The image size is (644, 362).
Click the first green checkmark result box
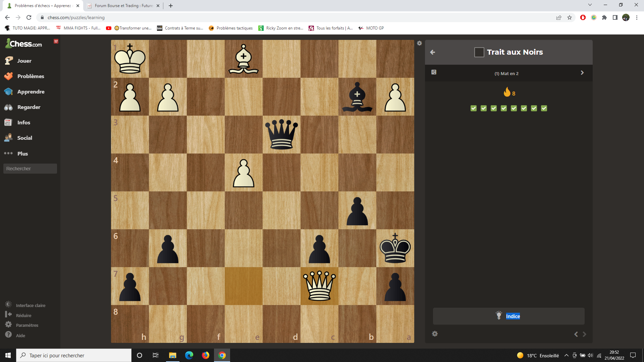pos(473,108)
